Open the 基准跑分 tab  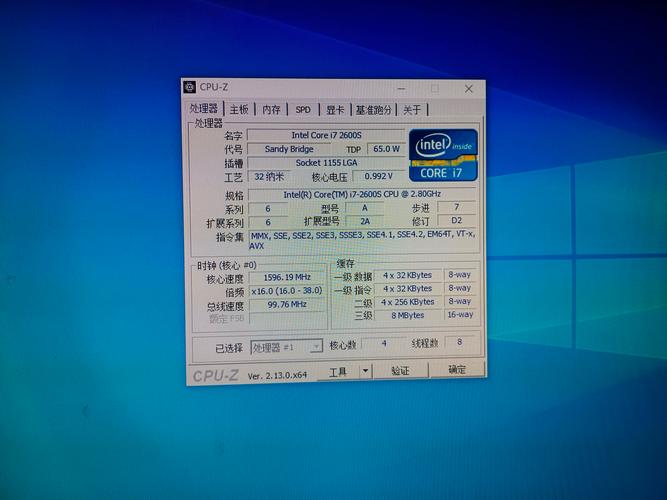[373, 110]
